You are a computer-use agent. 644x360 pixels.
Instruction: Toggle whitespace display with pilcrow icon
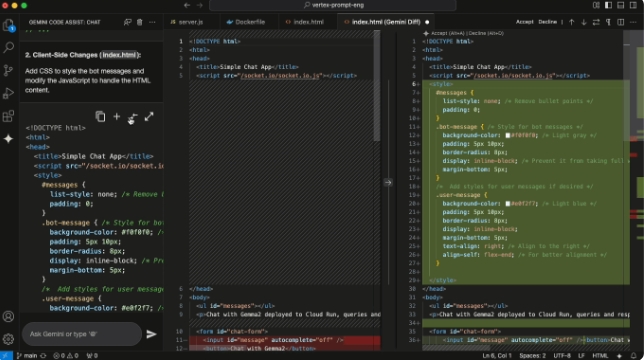(x=608, y=22)
